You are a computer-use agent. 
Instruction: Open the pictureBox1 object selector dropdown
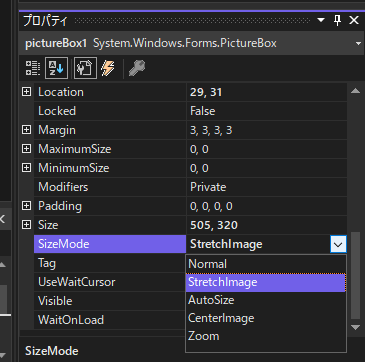358,44
